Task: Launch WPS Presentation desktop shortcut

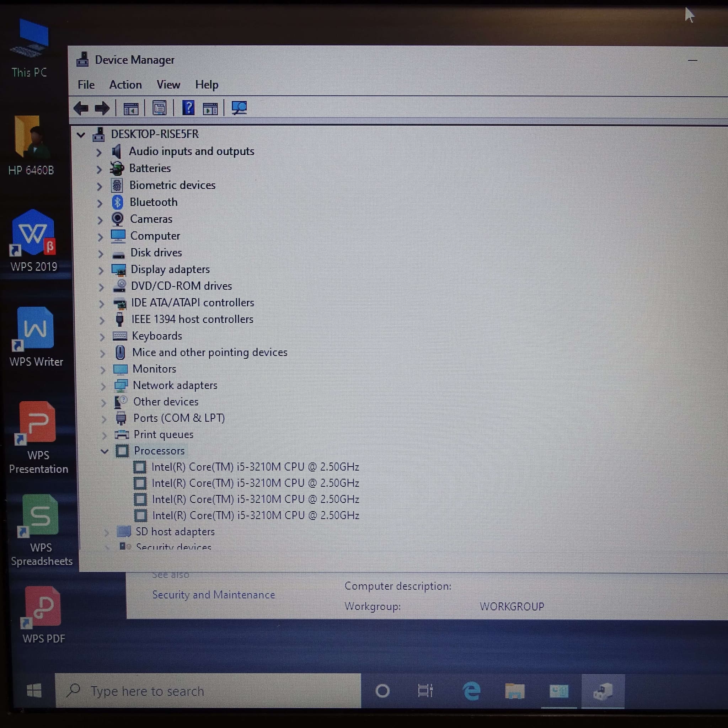Action: tap(38, 437)
